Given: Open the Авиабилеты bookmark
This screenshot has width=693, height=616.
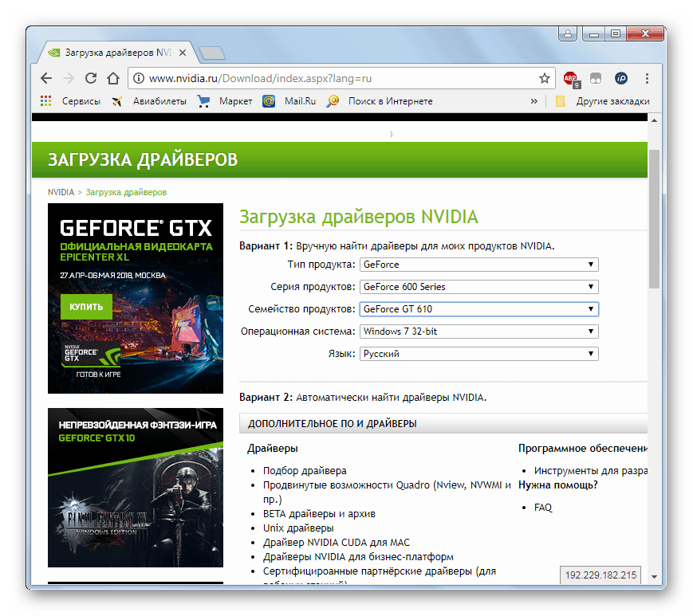Looking at the screenshot, I should click(159, 101).
